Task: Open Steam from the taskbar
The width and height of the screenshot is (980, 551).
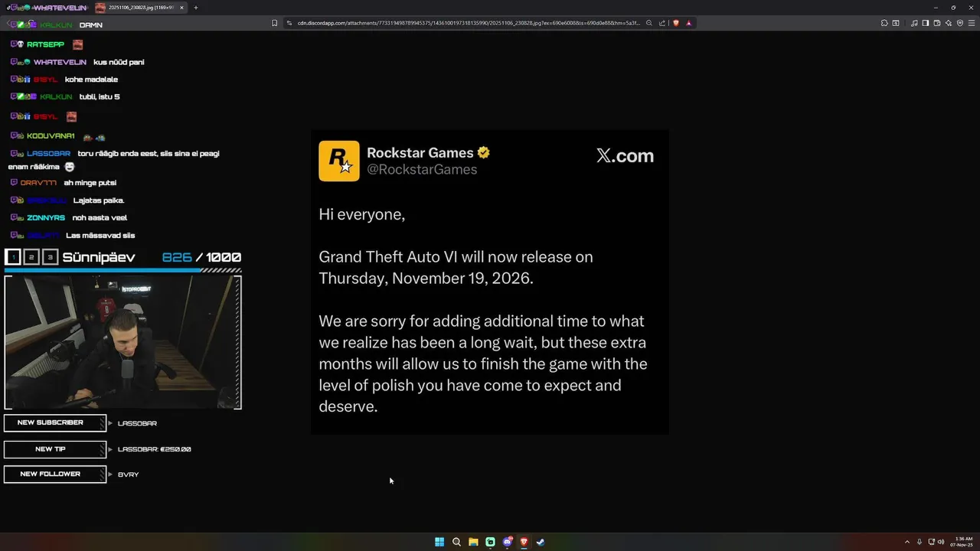Action: 541,542
